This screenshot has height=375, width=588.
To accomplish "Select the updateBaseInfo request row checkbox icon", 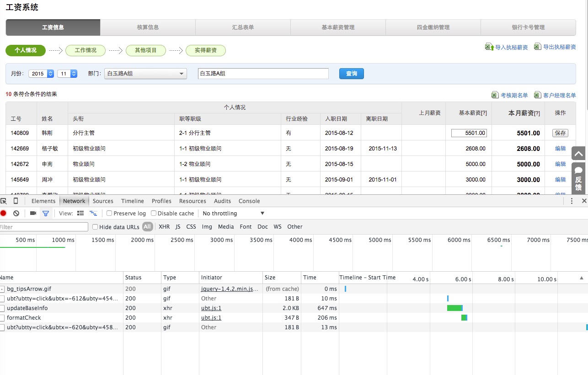I will point(2,308).
